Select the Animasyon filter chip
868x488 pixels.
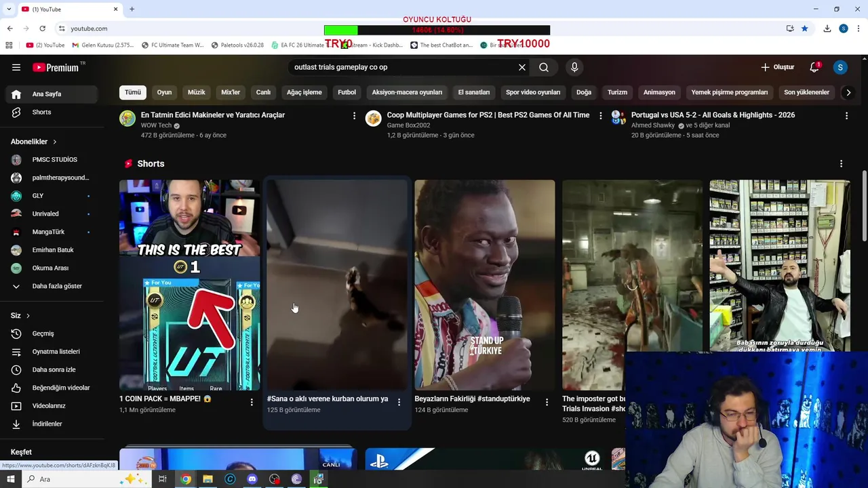[x=659, y=92]
